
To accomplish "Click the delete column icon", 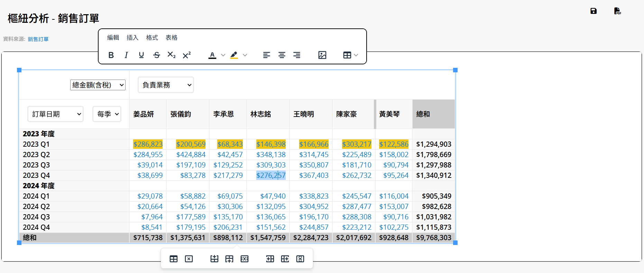I will (x=300, y=259).
